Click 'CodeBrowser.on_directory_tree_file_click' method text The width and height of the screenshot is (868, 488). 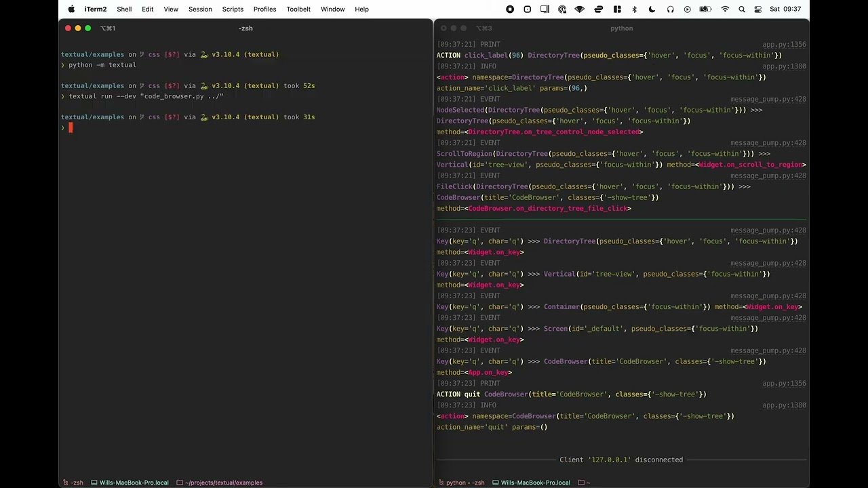pyautogui.click(x=548, y=209)
